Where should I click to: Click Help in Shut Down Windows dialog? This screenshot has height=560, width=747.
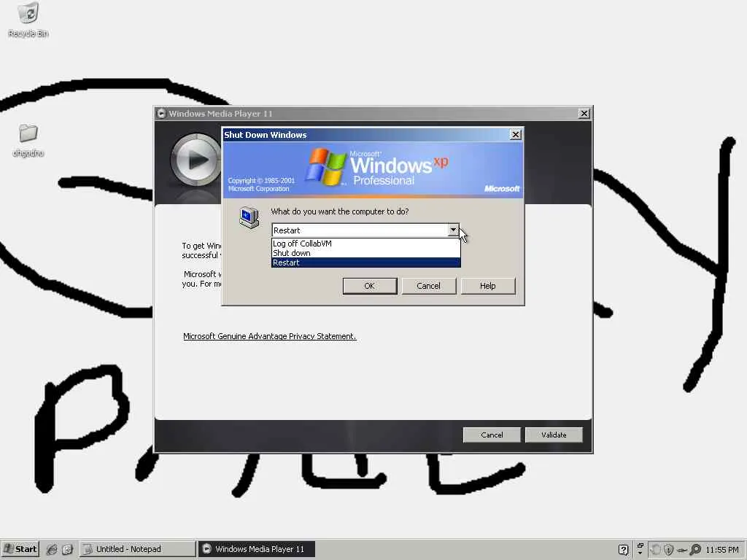point(488,286)
